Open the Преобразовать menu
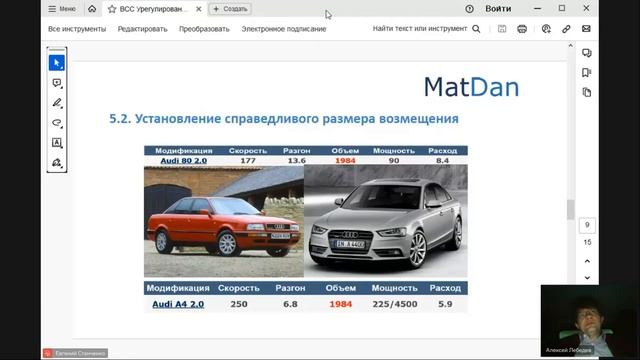640x360 pixels. (x=204, y=29)
